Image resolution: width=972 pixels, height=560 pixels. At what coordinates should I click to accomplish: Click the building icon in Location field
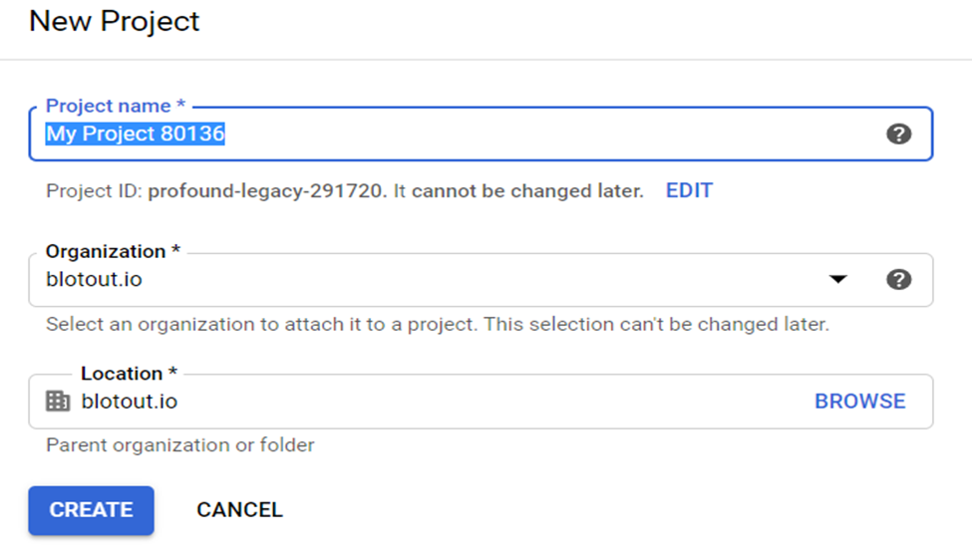pos(58,402)
